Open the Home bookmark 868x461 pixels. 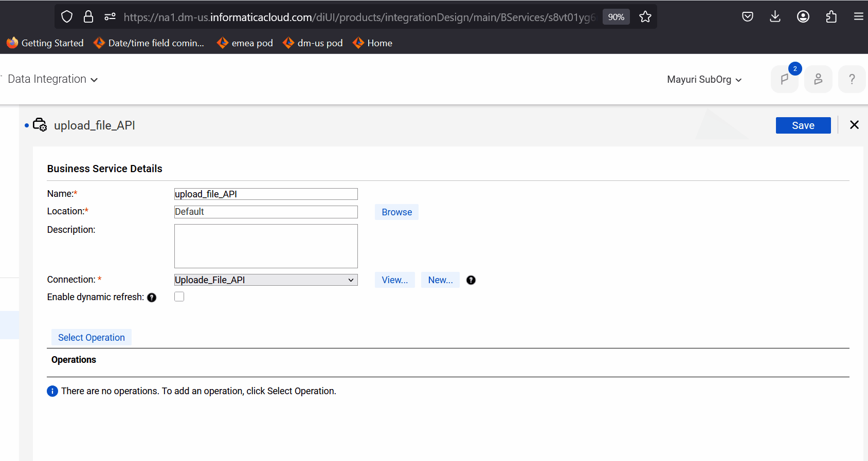373,43
